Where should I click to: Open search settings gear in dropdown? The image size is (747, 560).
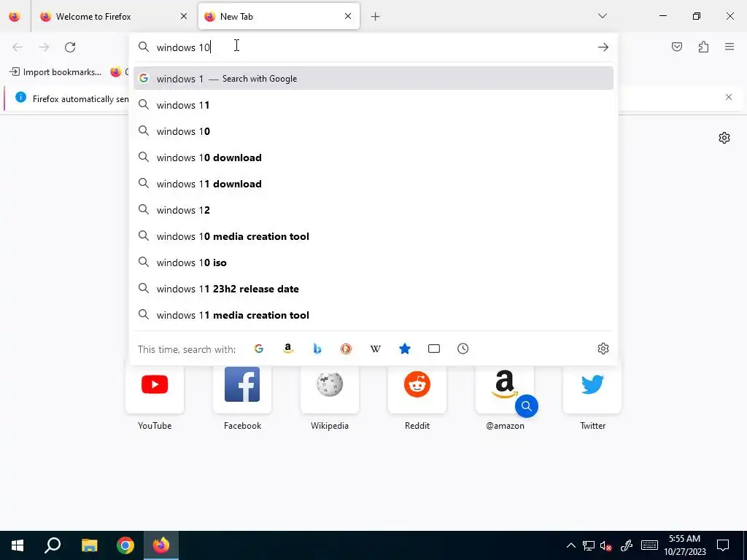pos(603,349)
